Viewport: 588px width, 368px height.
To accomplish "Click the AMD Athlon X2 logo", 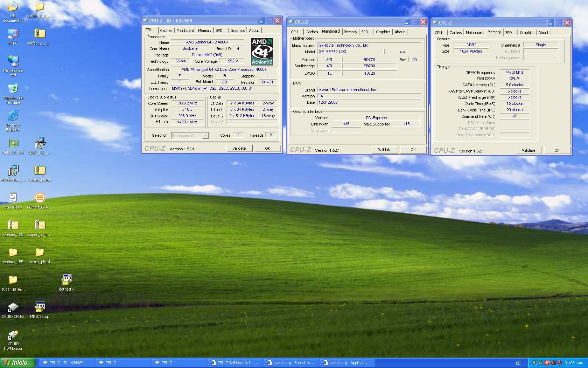I will coord(262,52).
